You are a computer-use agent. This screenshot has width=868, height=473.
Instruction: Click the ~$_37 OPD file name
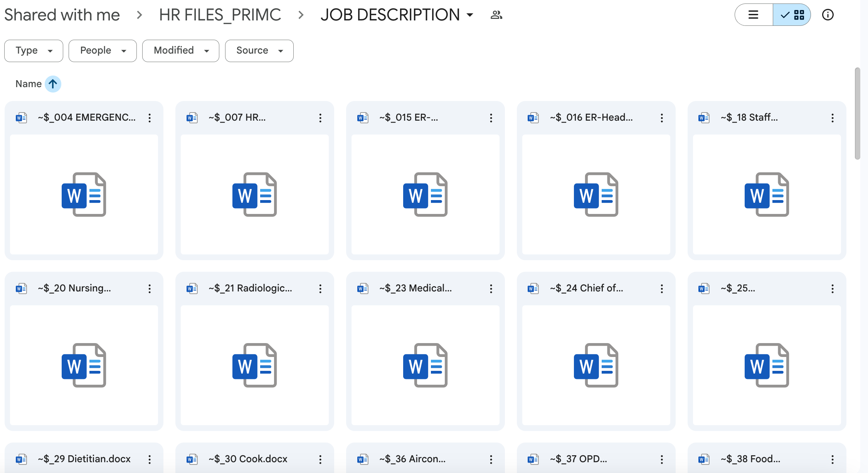click(579, 459)
